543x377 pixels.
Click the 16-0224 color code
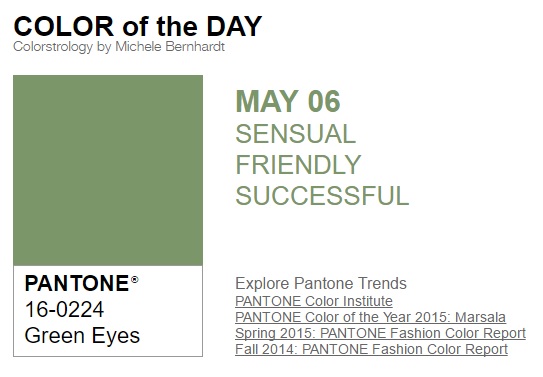[64, 309]
